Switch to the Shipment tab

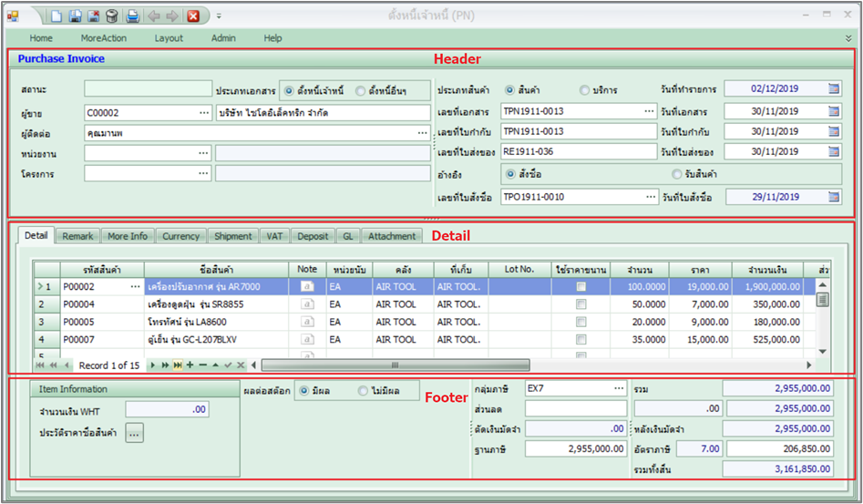click(232, 236)
